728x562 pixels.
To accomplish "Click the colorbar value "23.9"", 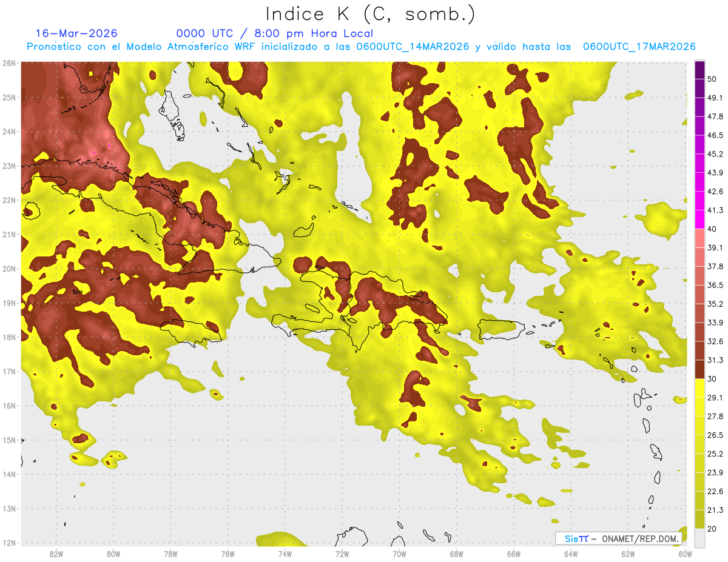I will tap(715, 472).
